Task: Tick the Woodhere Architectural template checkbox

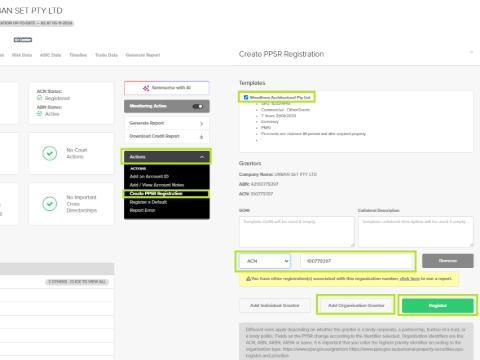Action: tap(246, 97)
